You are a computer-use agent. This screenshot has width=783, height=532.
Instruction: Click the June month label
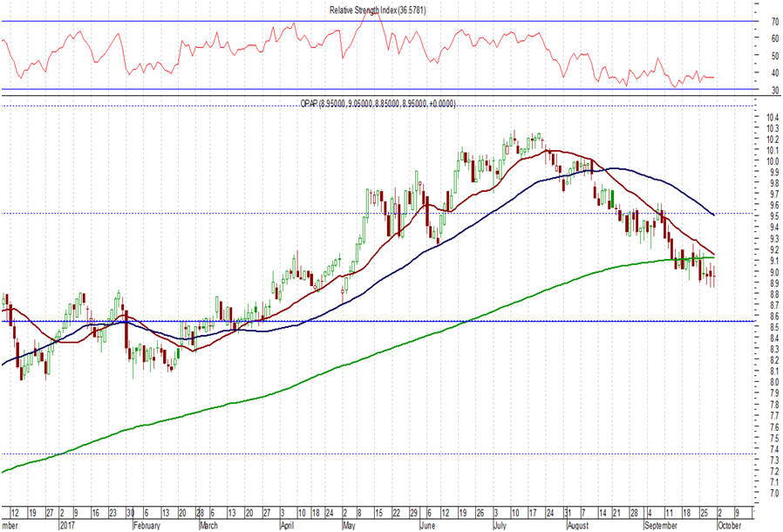pos(427,526)
